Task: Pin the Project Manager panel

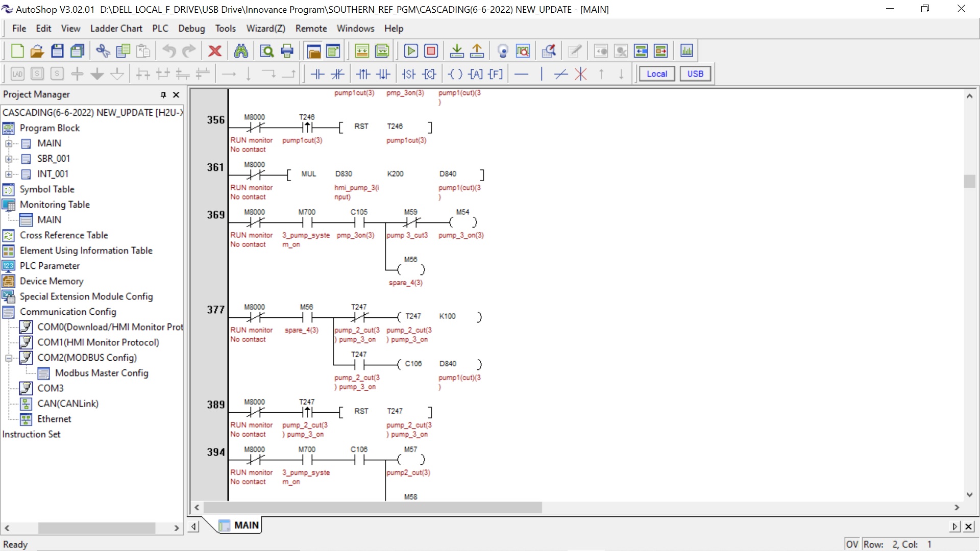Action: [163, 95]
